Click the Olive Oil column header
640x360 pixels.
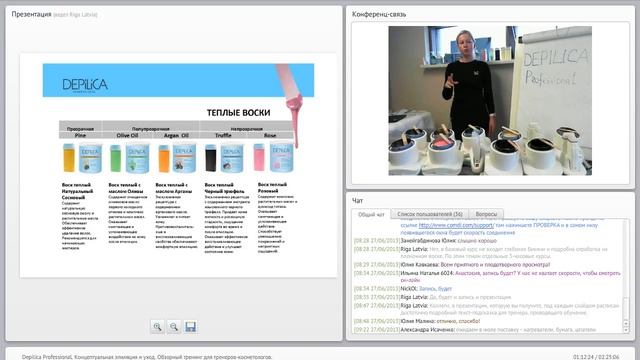pos(127,135)
